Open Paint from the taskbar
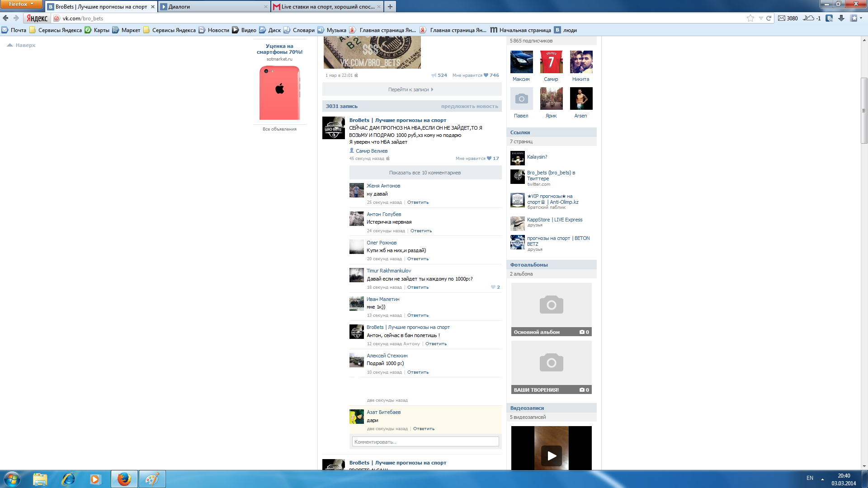Viewport: 868px width, 488px height. click(x=152, y=479)
